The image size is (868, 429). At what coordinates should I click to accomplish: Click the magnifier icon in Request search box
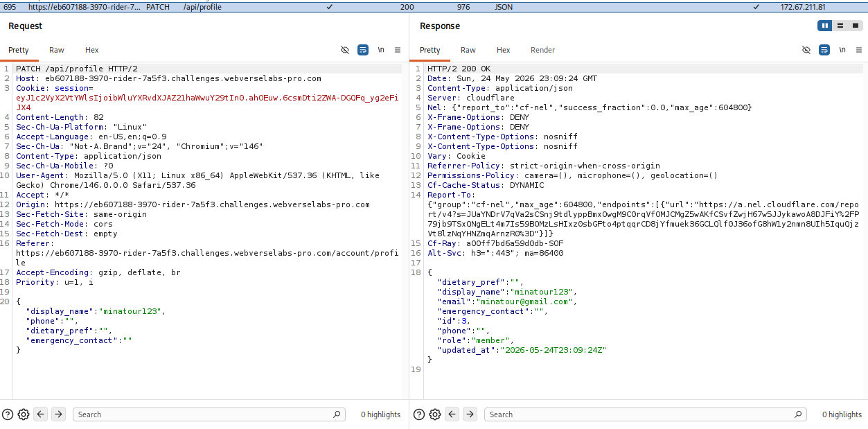(337, 414)
